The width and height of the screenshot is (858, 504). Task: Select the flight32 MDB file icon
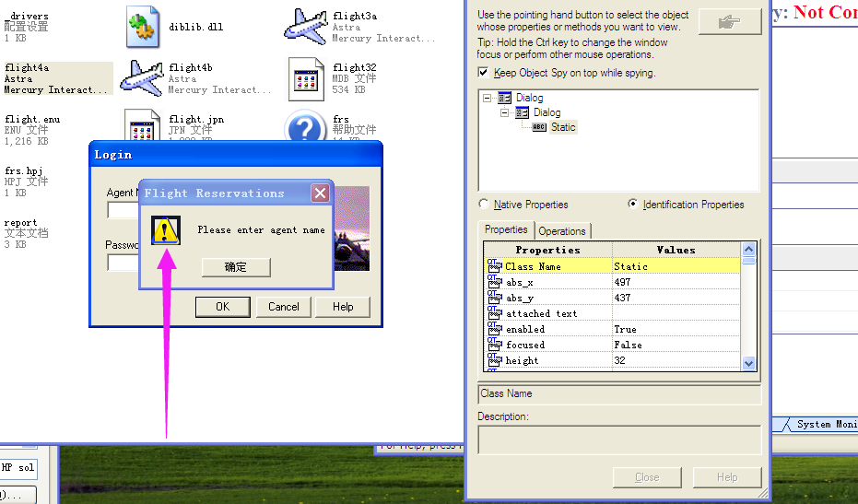[x=306, y=80]
